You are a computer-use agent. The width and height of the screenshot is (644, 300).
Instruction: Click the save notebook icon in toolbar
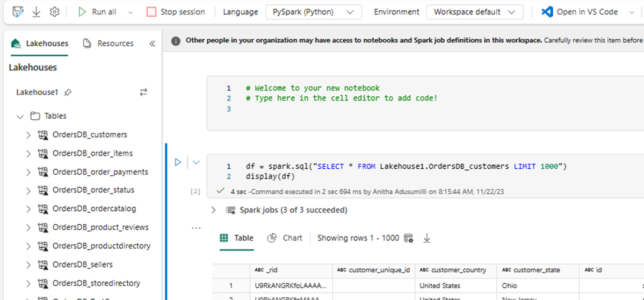18,12
